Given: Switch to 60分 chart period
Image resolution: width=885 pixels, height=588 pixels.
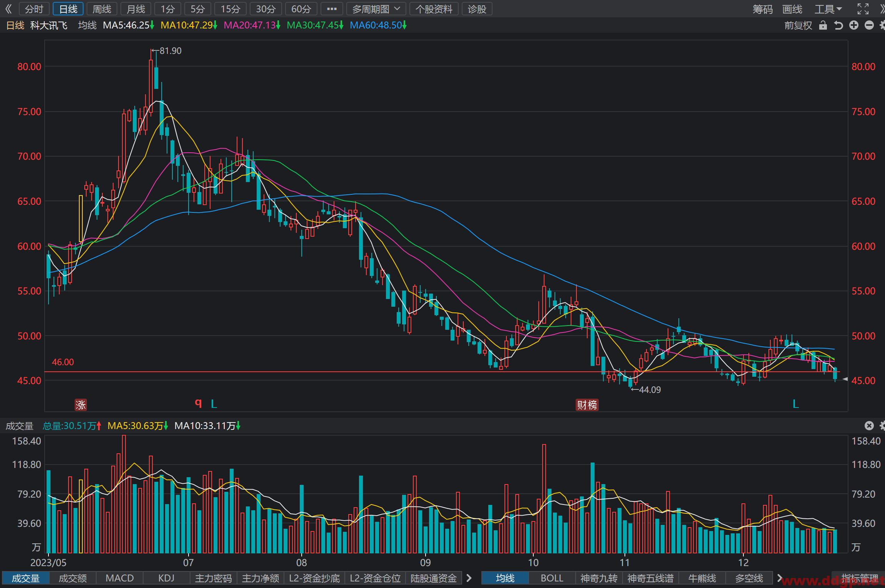Looking at the screenshot, I should coord(301,9).
